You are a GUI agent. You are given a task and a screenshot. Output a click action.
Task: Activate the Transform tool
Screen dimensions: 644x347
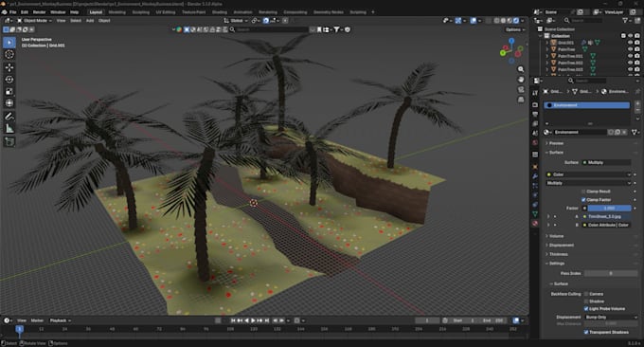point(9,103)
